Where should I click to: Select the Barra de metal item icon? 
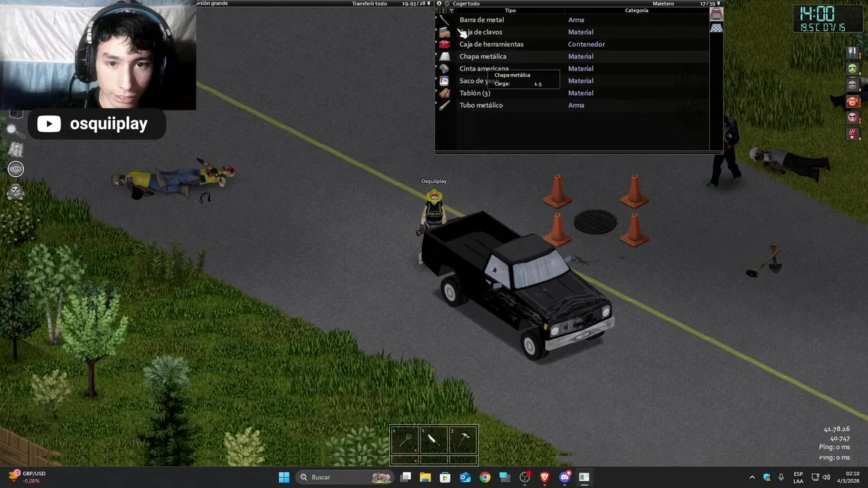(444, 20)
